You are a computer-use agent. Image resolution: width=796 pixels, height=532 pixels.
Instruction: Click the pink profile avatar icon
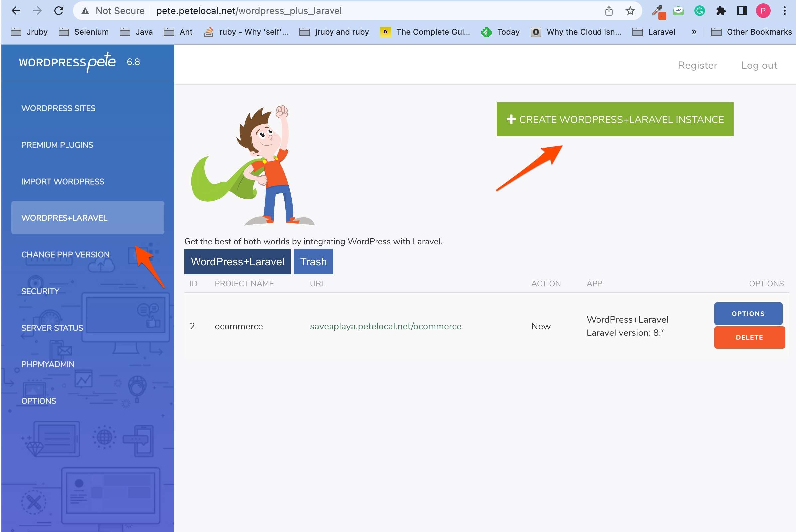pyautogui.click(x=763, y=11)
